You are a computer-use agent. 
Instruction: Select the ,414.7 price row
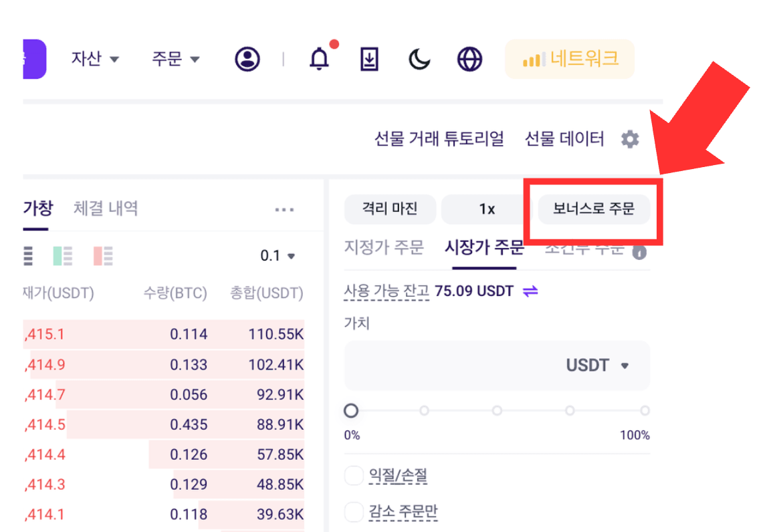tap(163, 394)
